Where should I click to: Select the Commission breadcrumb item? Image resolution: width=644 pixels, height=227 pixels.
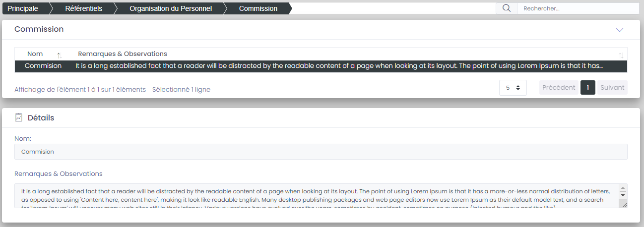tap(258, 8)
